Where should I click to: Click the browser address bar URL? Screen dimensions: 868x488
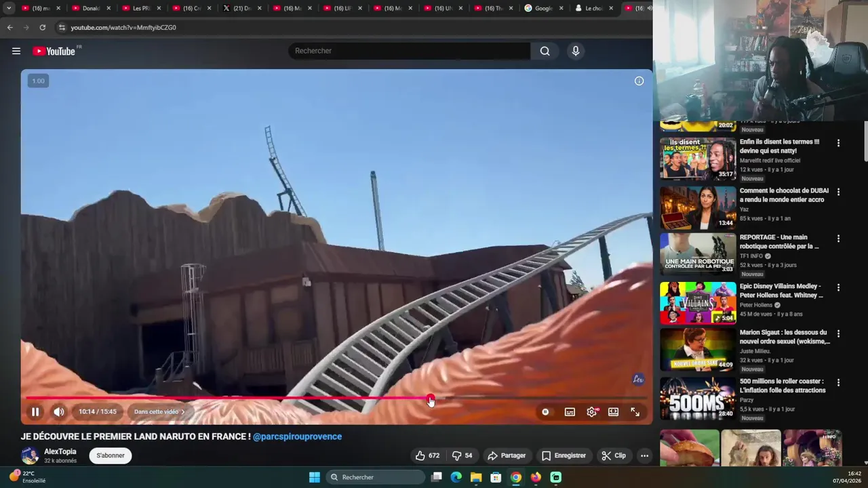(123, 28)
